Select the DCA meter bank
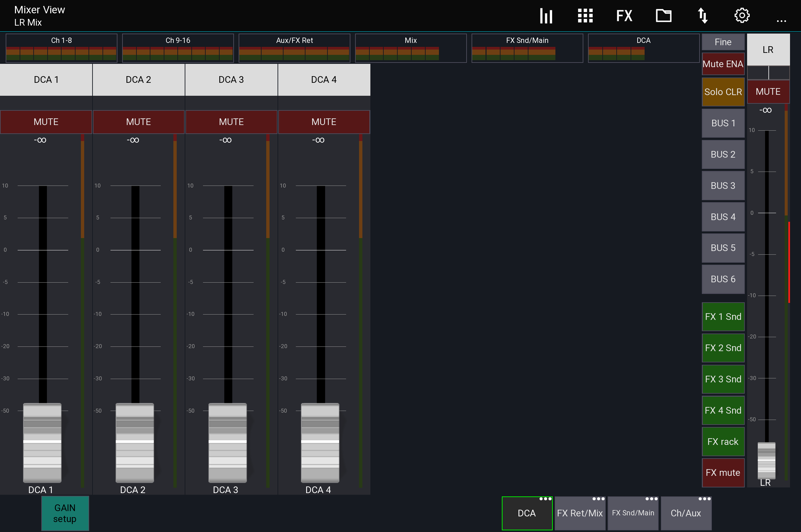 (644, 48)
